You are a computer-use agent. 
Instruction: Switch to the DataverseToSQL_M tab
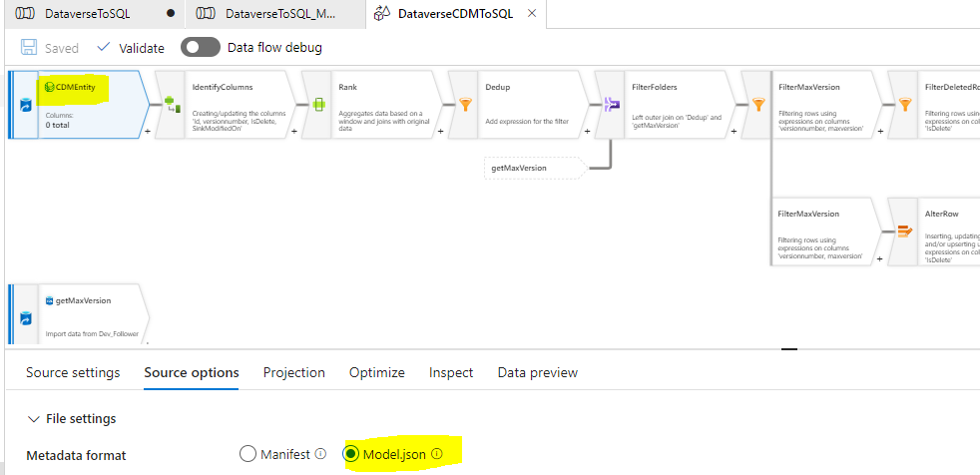275,14
